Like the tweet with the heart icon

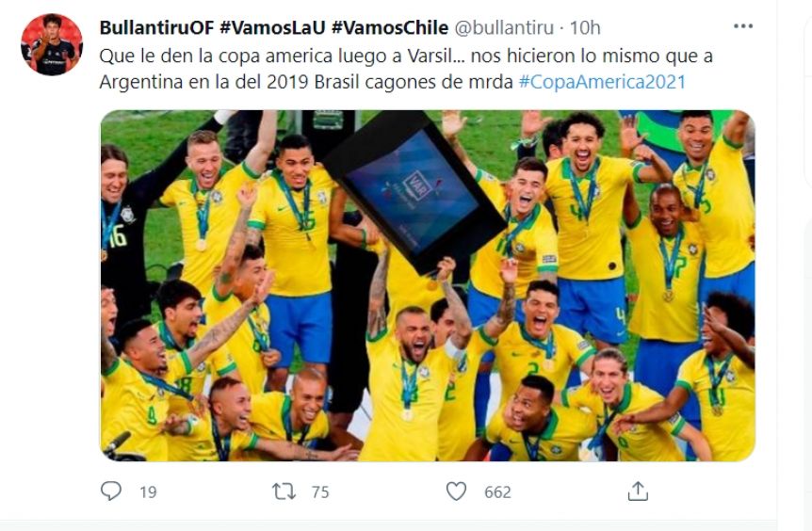coord(456,491)
